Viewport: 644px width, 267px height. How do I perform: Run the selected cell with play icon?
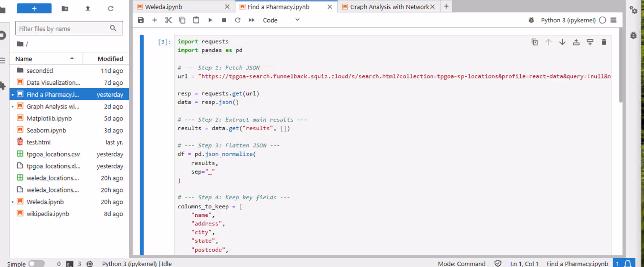click(x=210, y=20)
